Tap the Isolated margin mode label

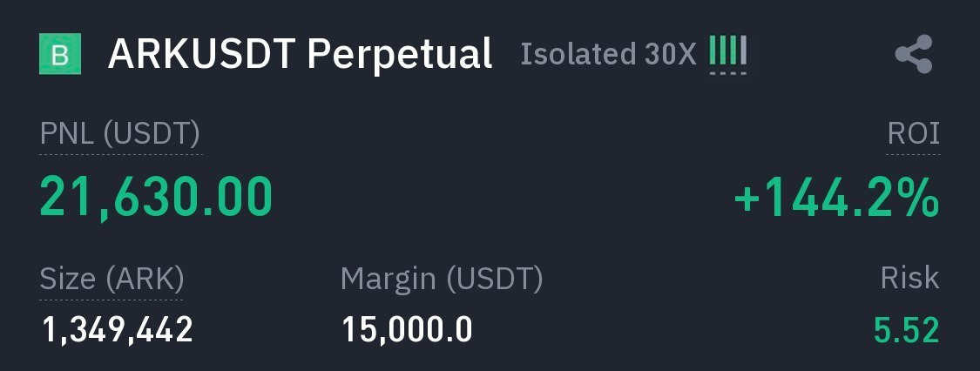tap(579, 54)
